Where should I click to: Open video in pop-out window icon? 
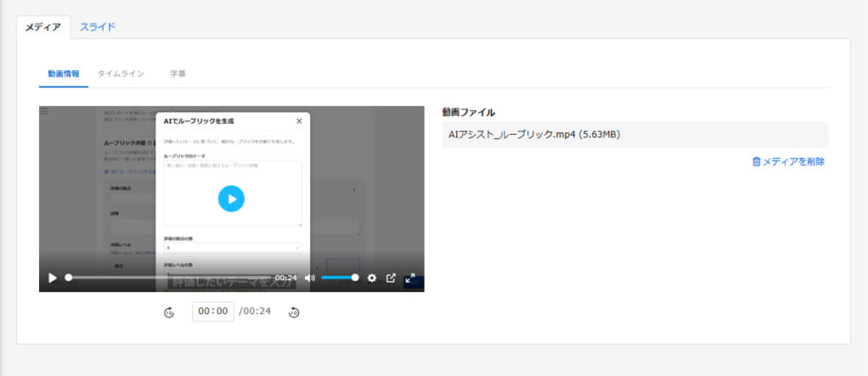[391, 278]
